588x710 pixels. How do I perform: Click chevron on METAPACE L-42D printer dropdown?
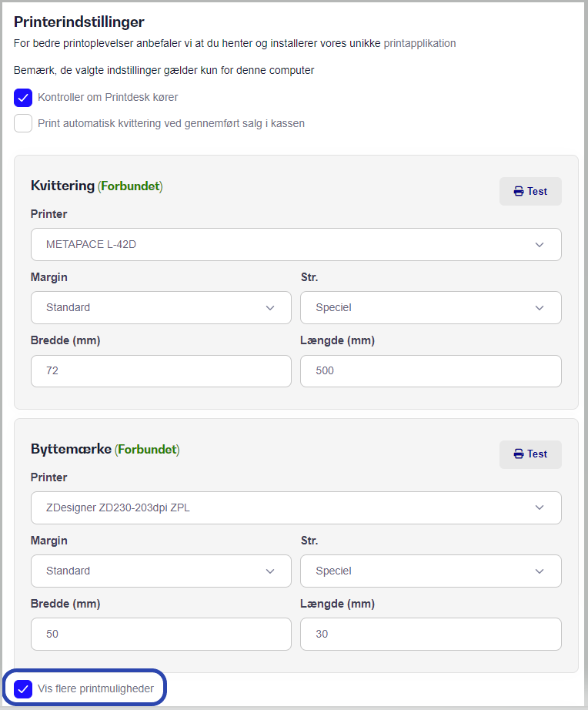click(x=539, y=245)
